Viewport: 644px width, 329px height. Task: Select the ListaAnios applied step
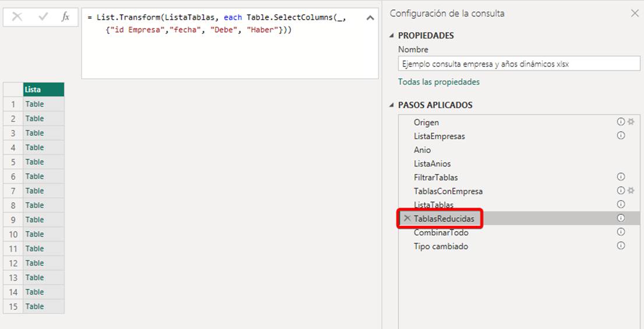(432, 164)
